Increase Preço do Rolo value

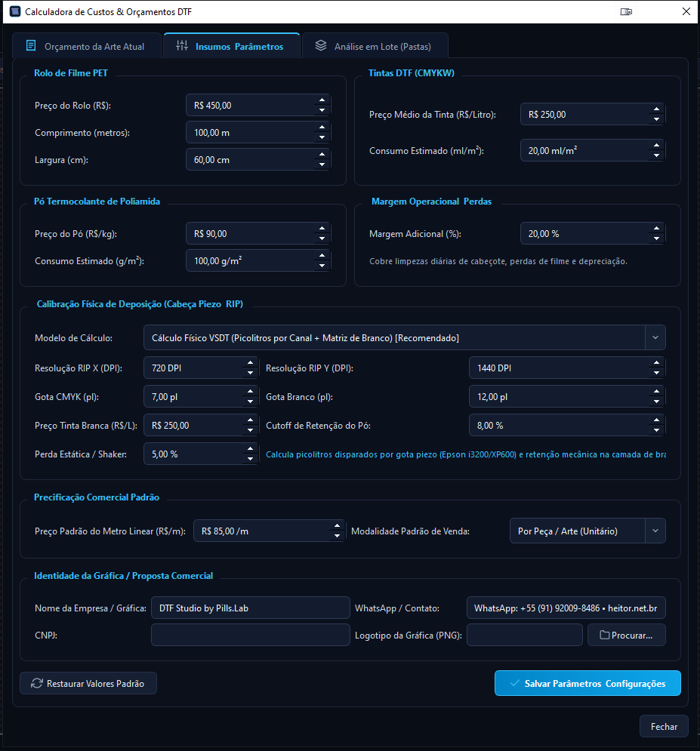click(322, 100)
